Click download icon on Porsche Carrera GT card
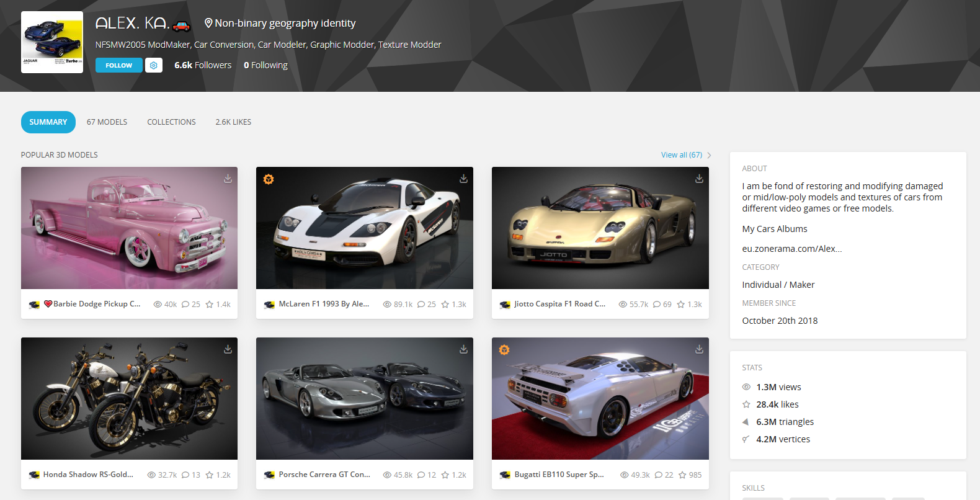Screen dimensions: 980x500 pyautogui.click(x=463, y=349)
